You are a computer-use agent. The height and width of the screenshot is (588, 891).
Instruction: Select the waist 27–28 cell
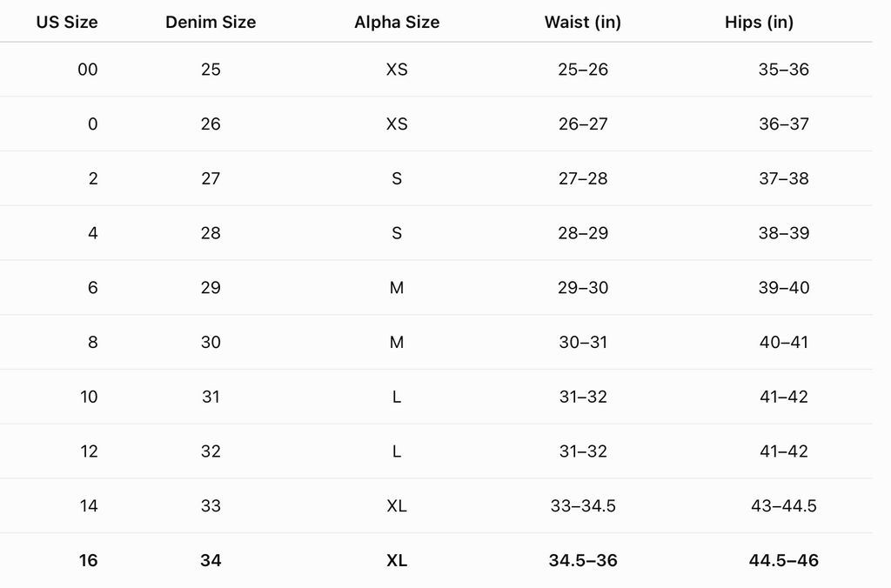[x=583, y=178]
